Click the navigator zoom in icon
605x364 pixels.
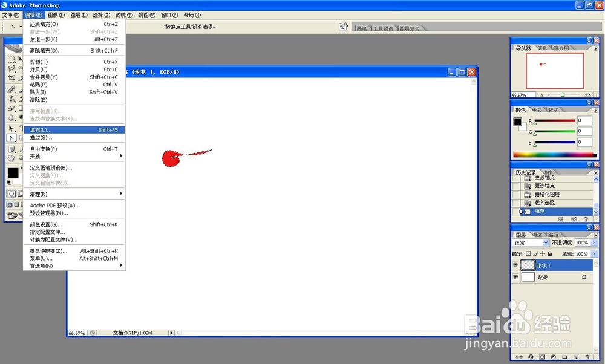click(587, 94)
